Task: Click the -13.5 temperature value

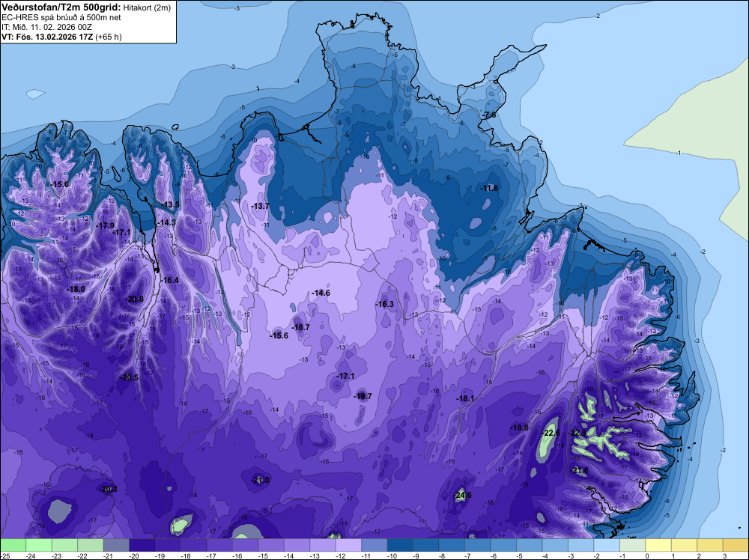Action: tap(170, 204)
